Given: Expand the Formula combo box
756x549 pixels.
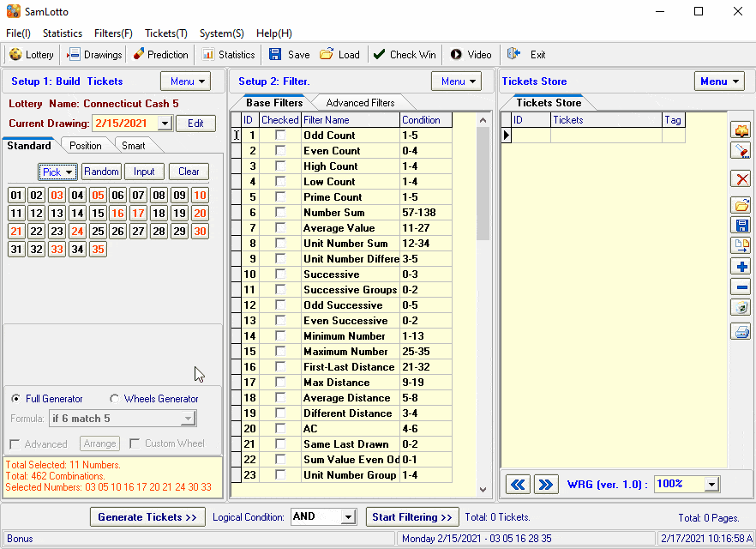Looking at the screenshot, I should [x=188, y=419].
